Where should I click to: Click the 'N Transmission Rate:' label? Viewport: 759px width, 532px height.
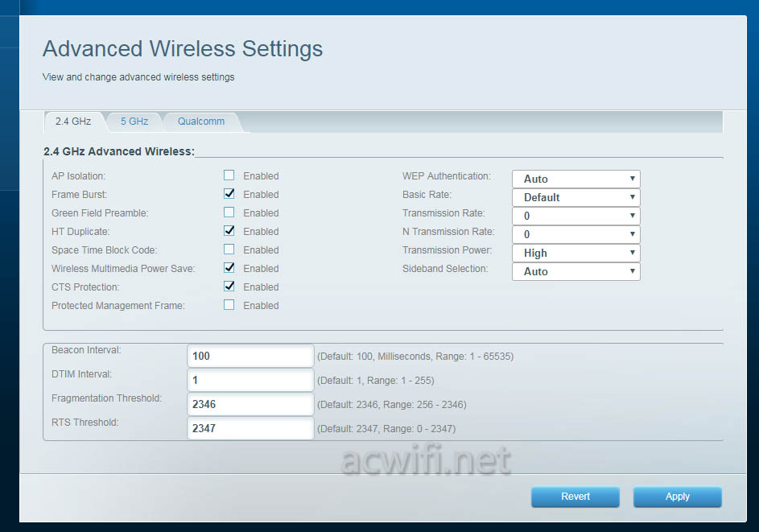pos(448,232)
